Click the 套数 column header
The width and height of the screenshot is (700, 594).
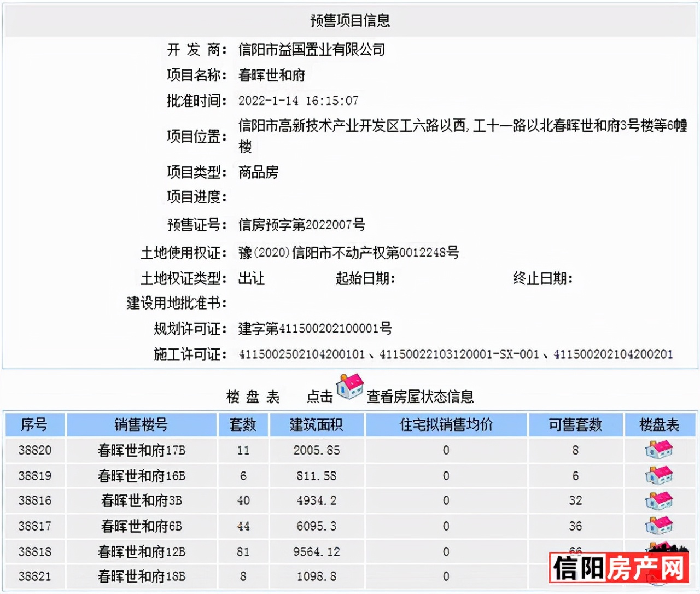tap(243, 424)
